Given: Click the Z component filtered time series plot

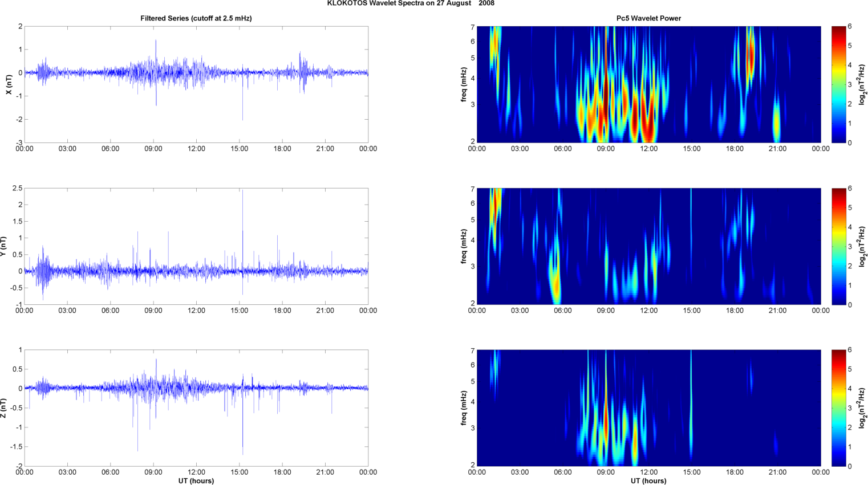Looking at the screenshot, I should click(x=196, y=408).
